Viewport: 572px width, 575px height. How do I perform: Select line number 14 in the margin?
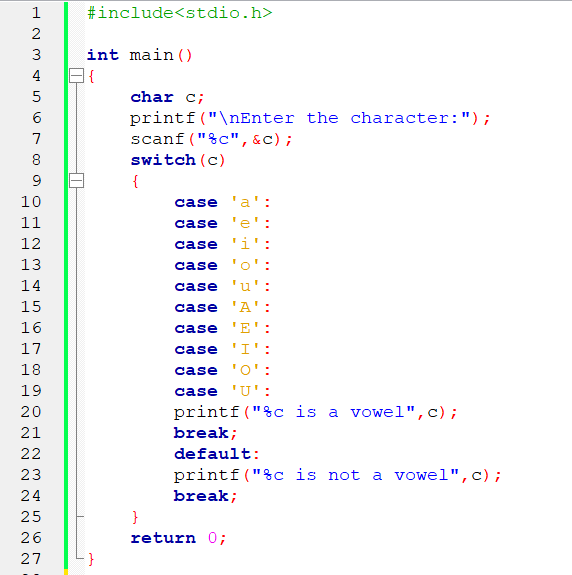(31, 286)
